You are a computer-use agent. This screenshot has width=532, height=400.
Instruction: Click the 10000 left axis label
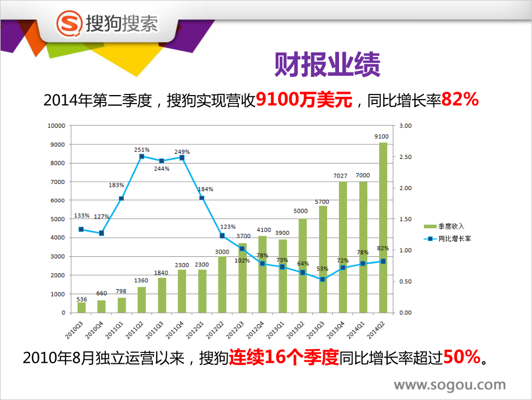[57, 126]
